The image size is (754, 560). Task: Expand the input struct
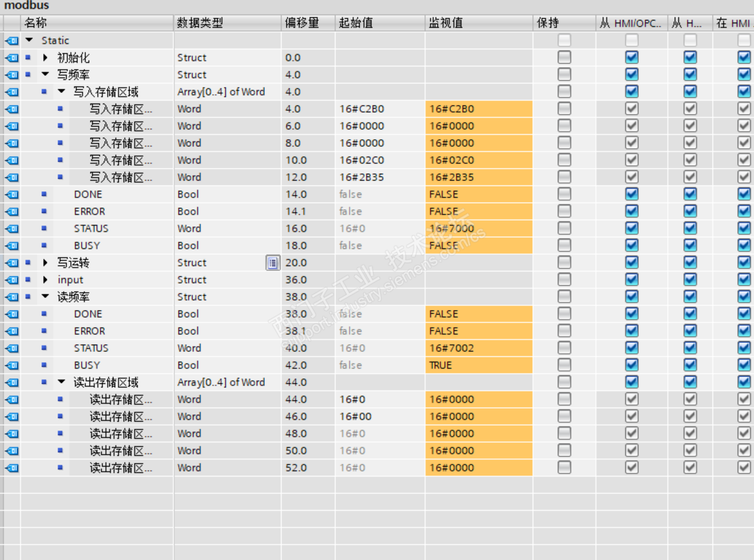45,280
